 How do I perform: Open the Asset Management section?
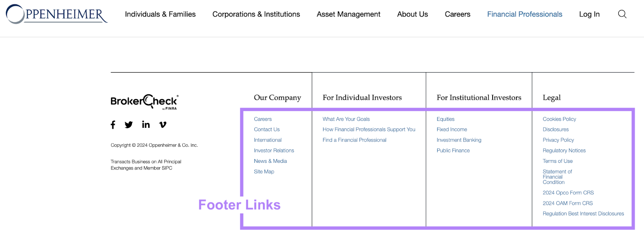click(349, 14)
